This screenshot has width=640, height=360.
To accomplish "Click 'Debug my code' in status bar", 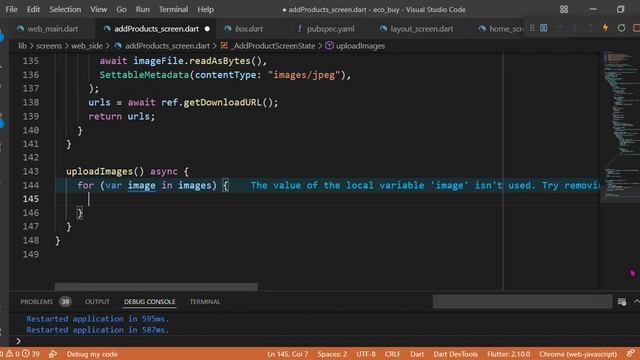I will pyautogui.click(x=92, y=354).
